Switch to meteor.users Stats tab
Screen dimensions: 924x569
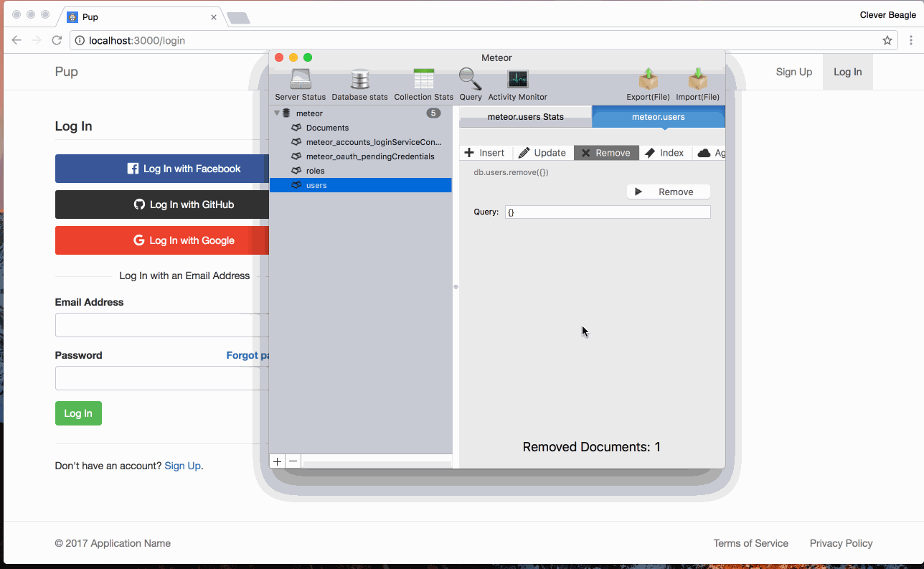(525, 117)
